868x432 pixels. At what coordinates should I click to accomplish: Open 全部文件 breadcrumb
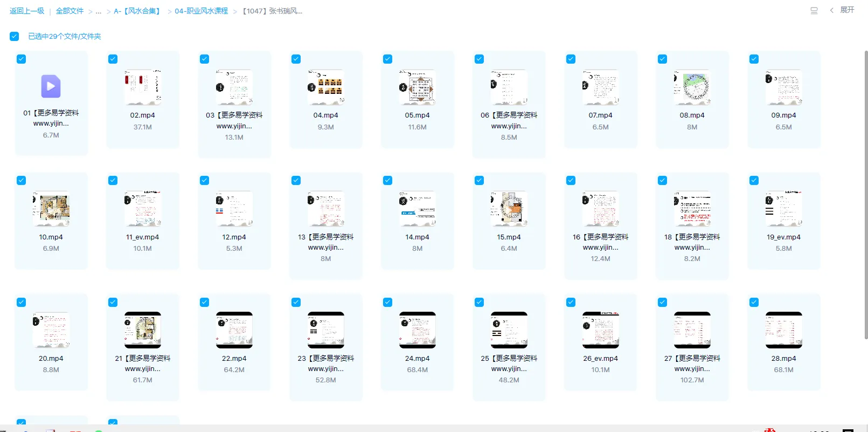tap(70, 11)
